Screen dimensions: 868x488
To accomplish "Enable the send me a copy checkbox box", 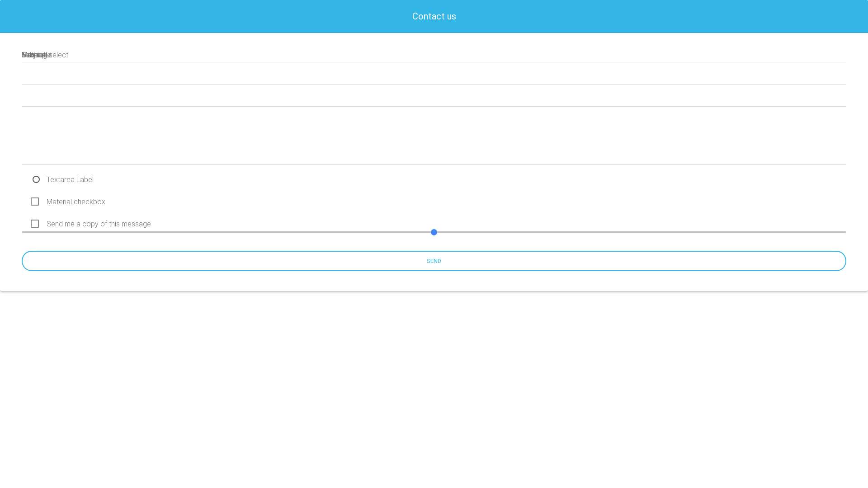I will pos(35,224).
